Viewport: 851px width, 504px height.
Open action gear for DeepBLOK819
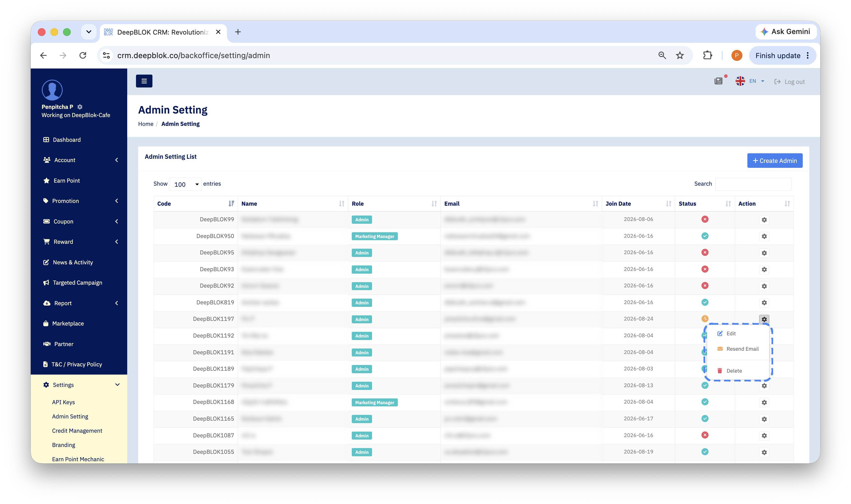764,303
